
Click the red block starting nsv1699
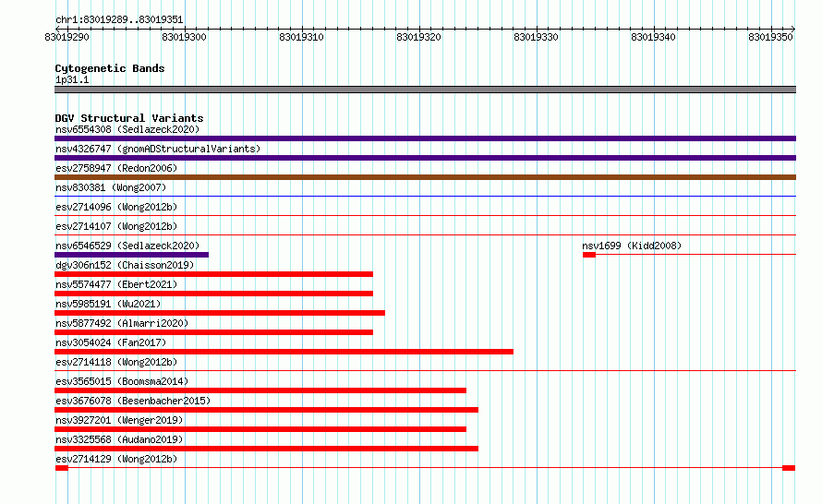pos(589,255)
